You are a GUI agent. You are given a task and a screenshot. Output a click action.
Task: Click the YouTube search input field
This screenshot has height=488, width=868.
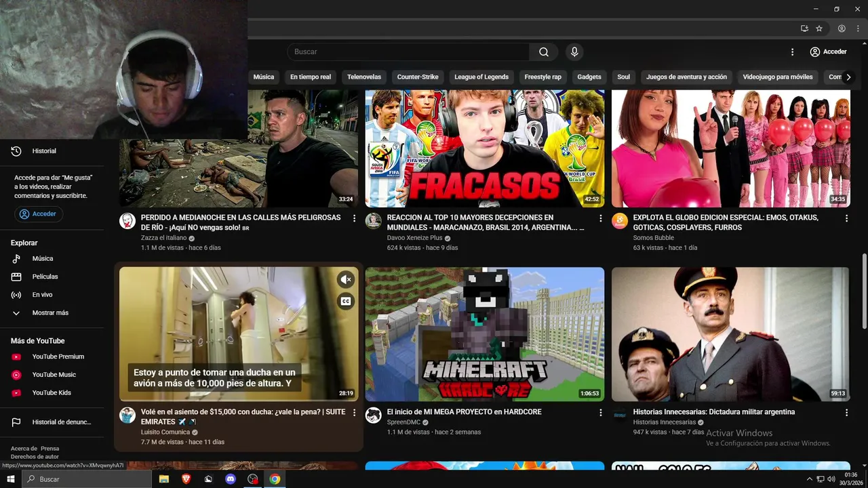click(408, 52)
